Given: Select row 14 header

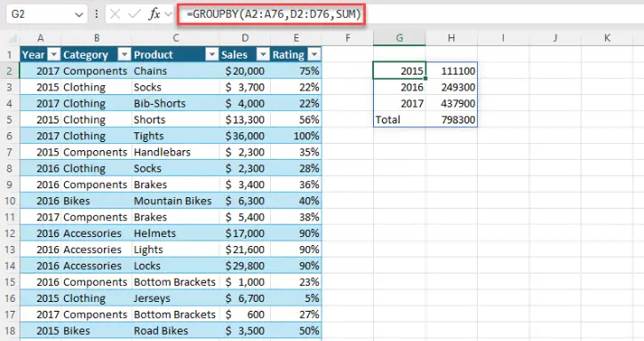Looking at the screenshot, I should pos(10,266).
